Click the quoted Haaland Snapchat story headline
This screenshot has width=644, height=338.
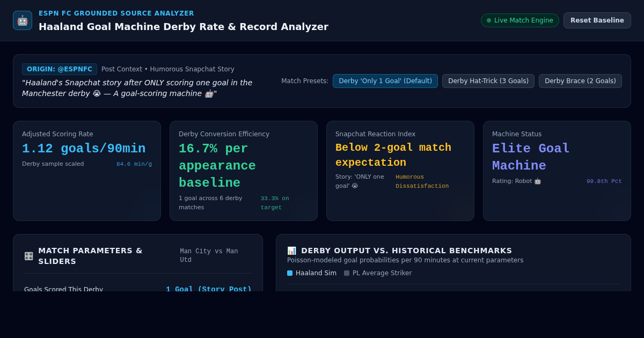click(137, 88)
